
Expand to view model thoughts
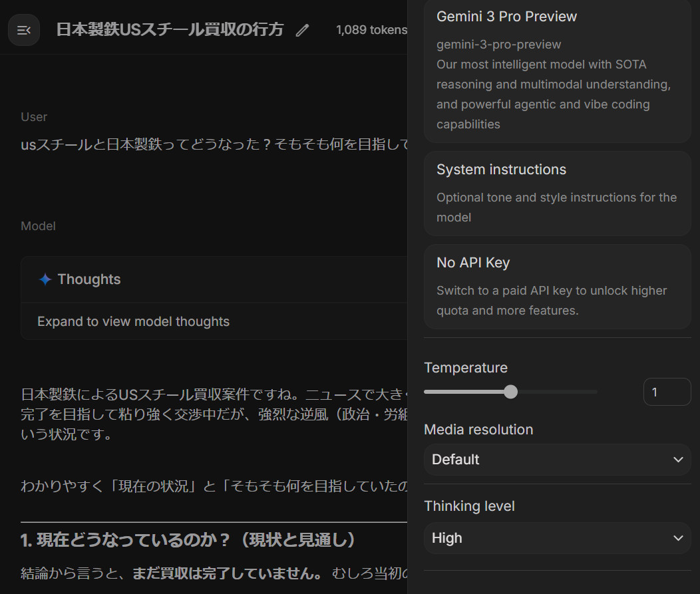133,321
